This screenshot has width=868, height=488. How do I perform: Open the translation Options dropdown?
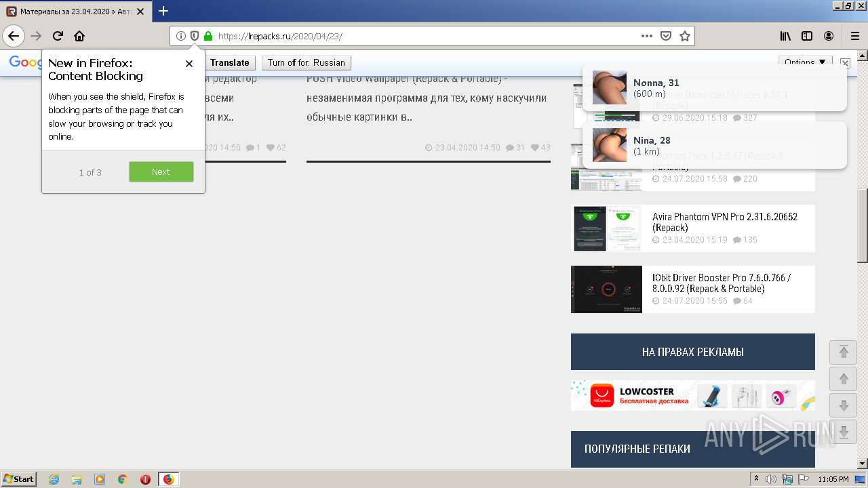(805, 62)
